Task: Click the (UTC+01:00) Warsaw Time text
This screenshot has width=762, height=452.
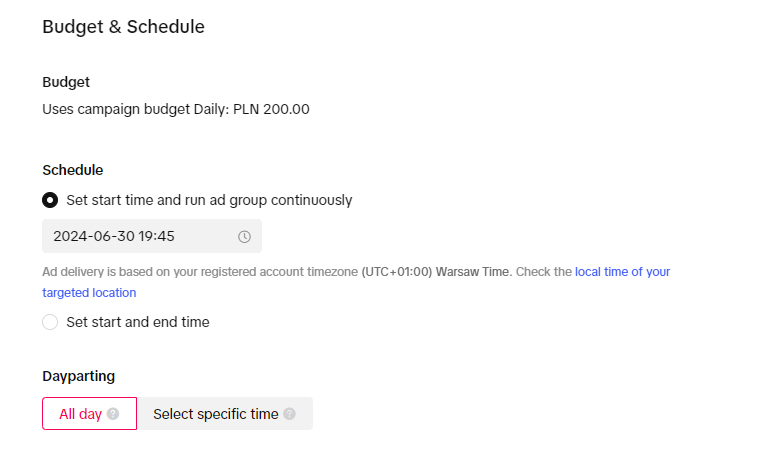Action: pyautogui.click(x=436, y=271)
